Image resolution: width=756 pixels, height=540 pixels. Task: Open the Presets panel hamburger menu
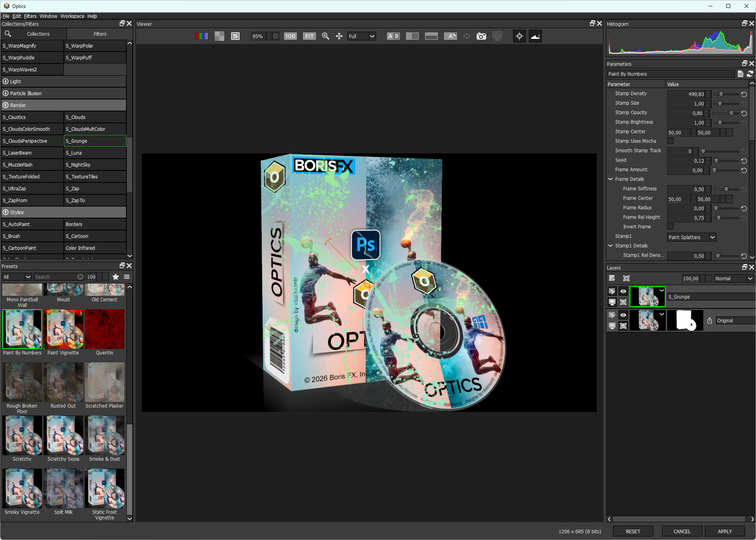127,277
